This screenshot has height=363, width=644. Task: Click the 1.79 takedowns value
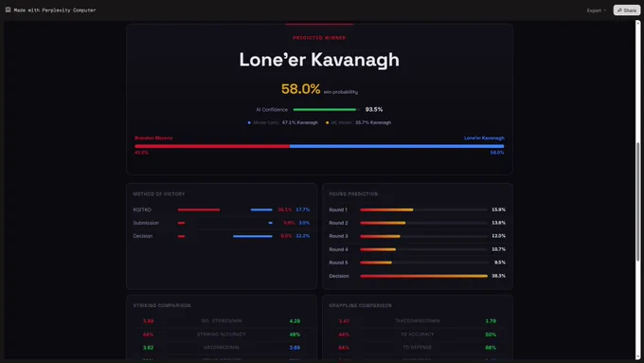tap(491, 321)
